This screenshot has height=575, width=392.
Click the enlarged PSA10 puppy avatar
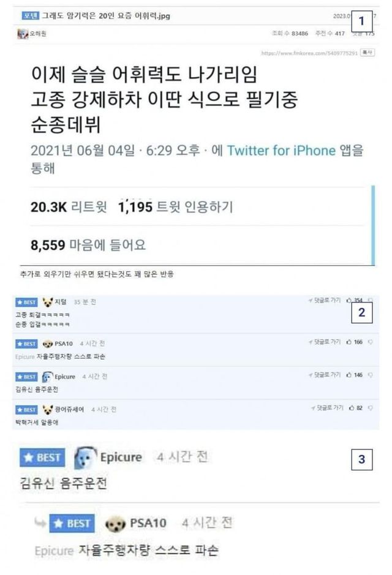tap(116, 524)
